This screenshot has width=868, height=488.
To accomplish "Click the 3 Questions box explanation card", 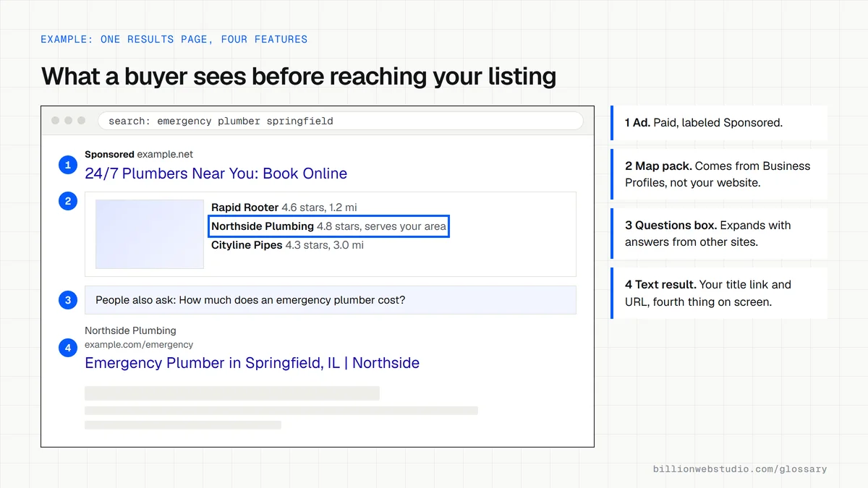I will 719,234.
